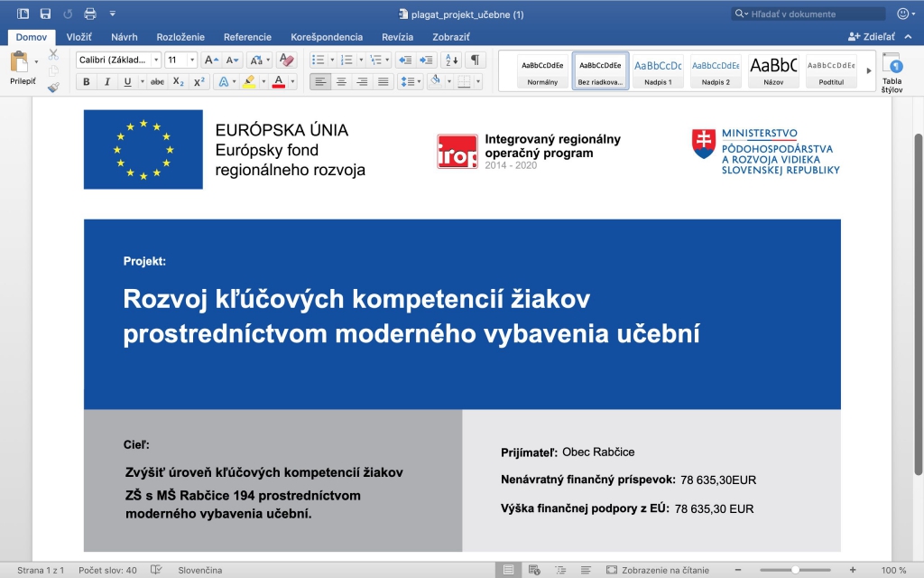Open the underline style dropdown arrow
The width and height of the screenshot is (924, 578).
pos(142,81)
